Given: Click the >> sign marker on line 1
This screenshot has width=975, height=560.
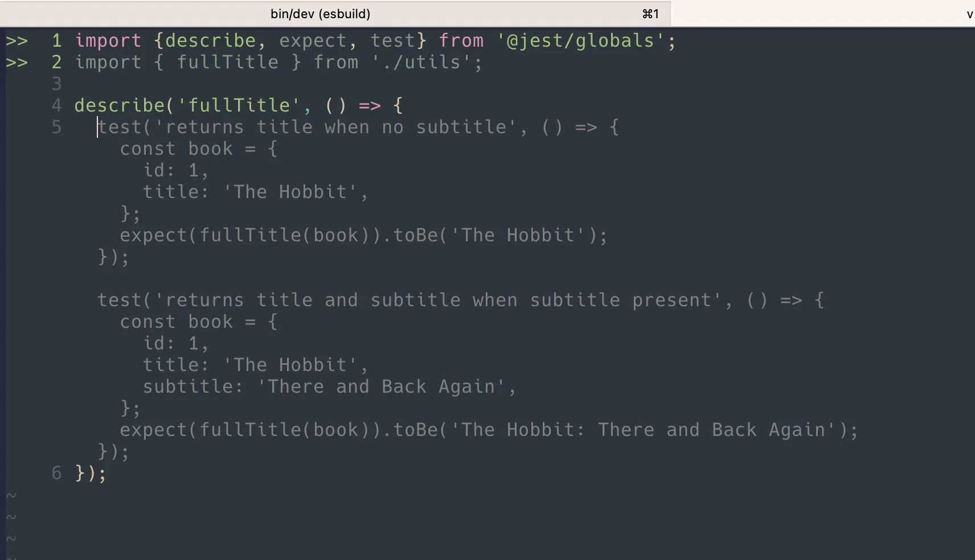Looking at the screenshot, I should (17, 41).
